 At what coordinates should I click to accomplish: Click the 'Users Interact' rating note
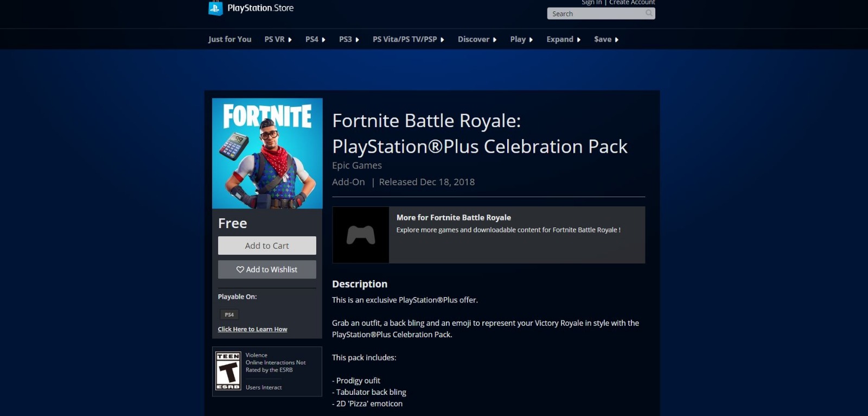pos(264,387)
